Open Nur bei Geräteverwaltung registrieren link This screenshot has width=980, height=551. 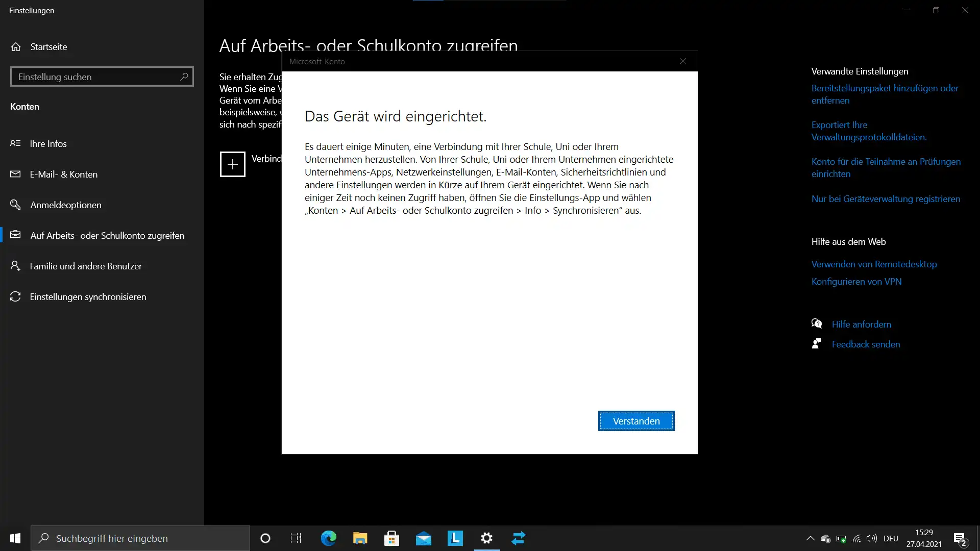pyautogui.click(x=886, y=199)
